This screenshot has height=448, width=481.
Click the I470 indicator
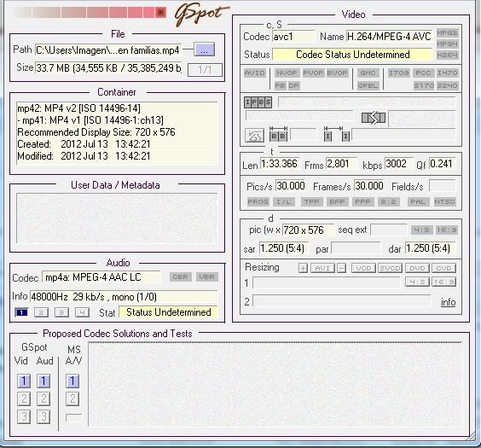point(447,73)
